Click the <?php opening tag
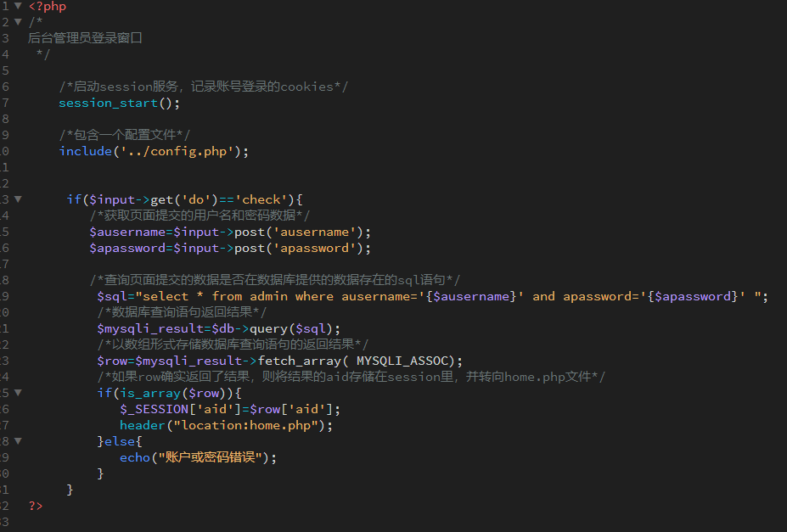 tap(48, 7)
